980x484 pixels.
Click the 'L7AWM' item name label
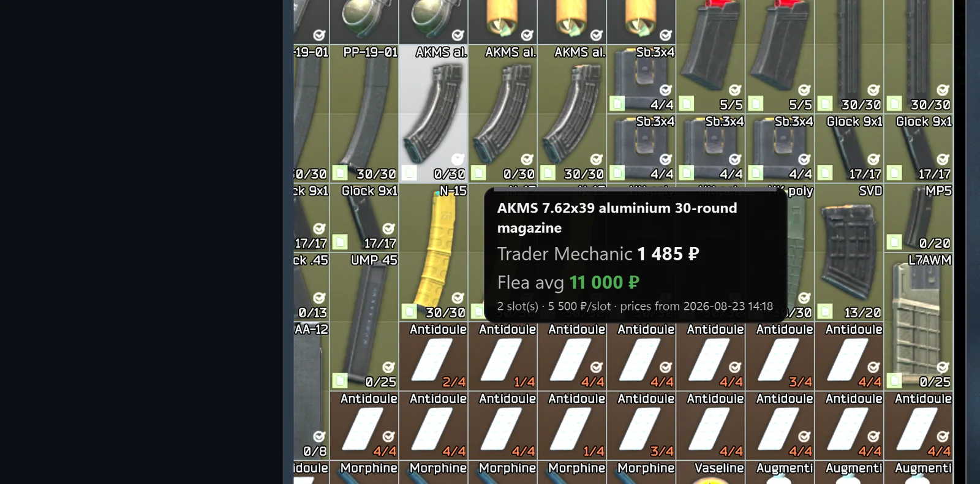coord(930,260)
